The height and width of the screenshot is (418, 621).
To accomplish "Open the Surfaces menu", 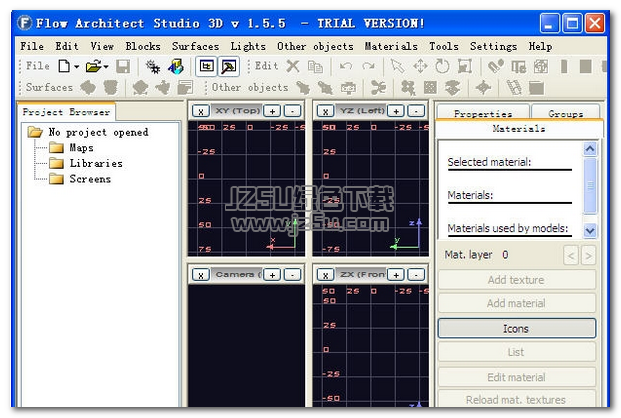I will point(196,46).
